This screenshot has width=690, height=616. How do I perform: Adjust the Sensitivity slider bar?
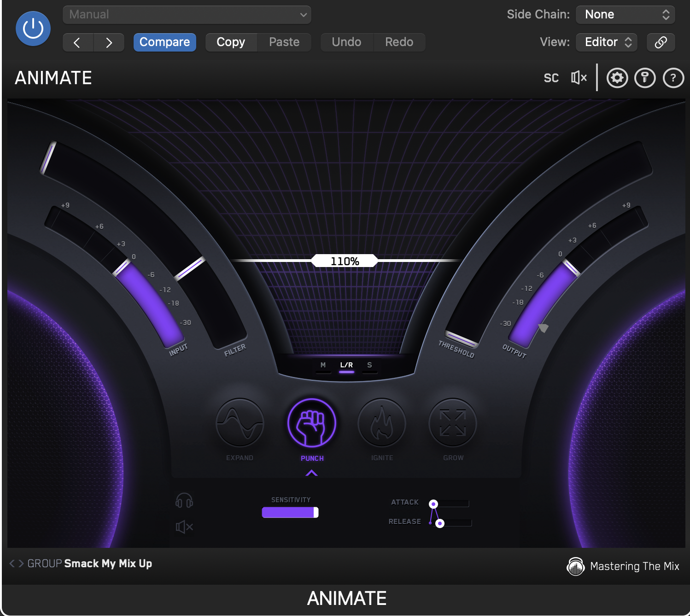290,512
